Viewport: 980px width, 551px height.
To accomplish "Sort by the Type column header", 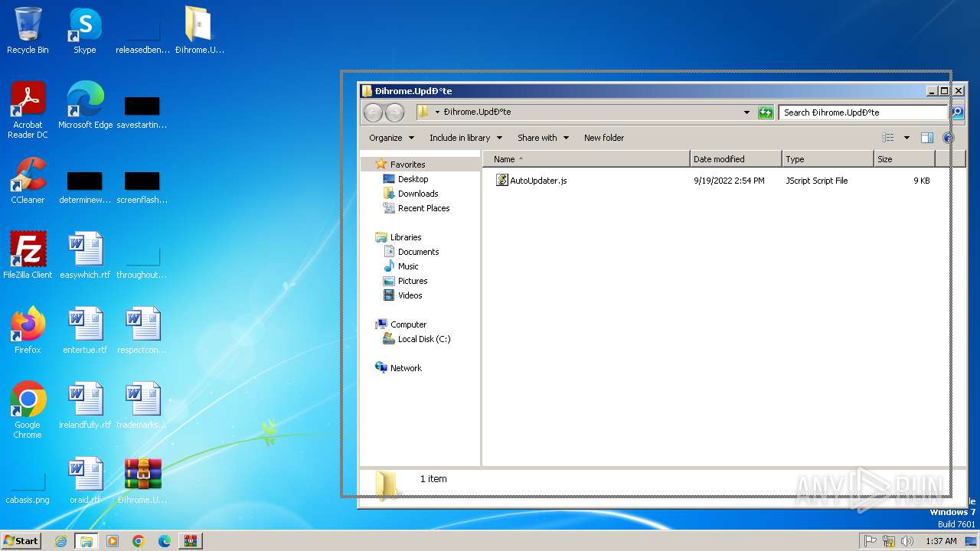I will tap(828, 159).
